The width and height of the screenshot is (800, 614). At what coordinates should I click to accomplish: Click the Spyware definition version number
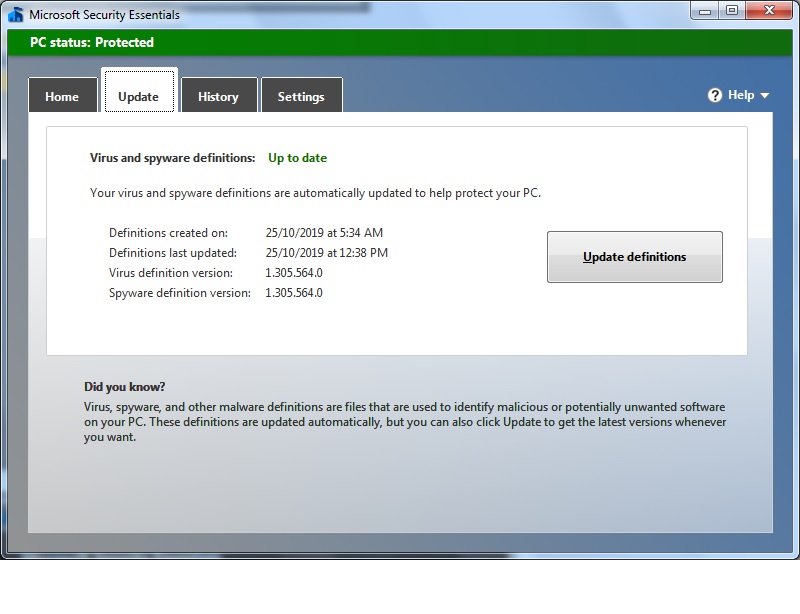point(294,293)
